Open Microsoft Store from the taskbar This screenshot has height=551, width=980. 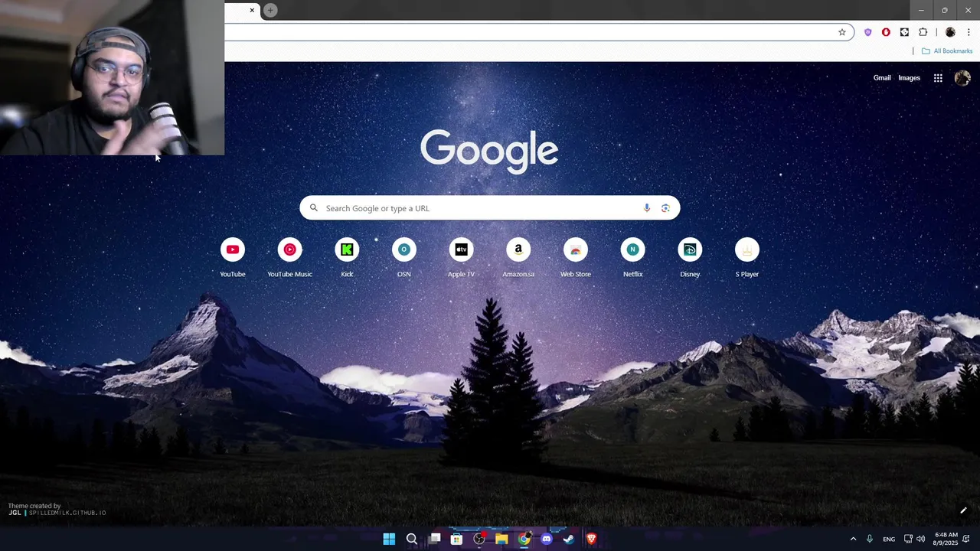click(456, 539)
